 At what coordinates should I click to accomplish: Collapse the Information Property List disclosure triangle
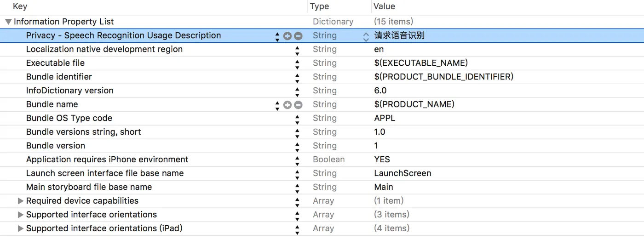pos(8,22)
